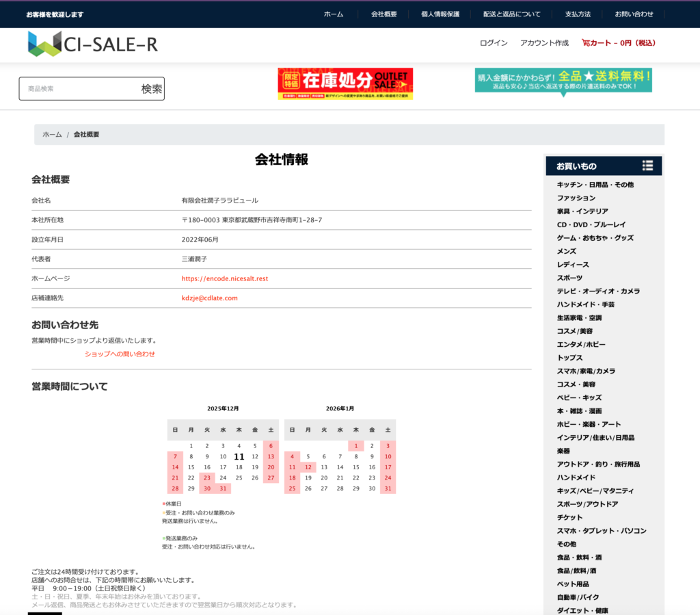Click the kdzje@cdlate.com email link
This screenshot has width=700, height=615.
click(x=209, y=298)
